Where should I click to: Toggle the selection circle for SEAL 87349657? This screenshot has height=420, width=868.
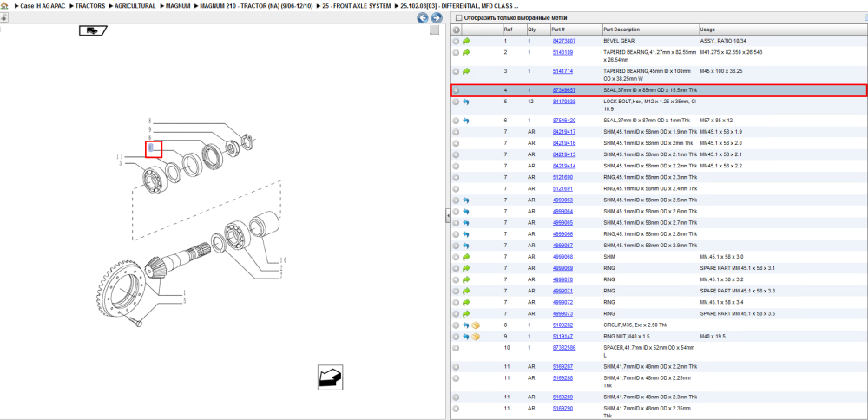[457, 90]
